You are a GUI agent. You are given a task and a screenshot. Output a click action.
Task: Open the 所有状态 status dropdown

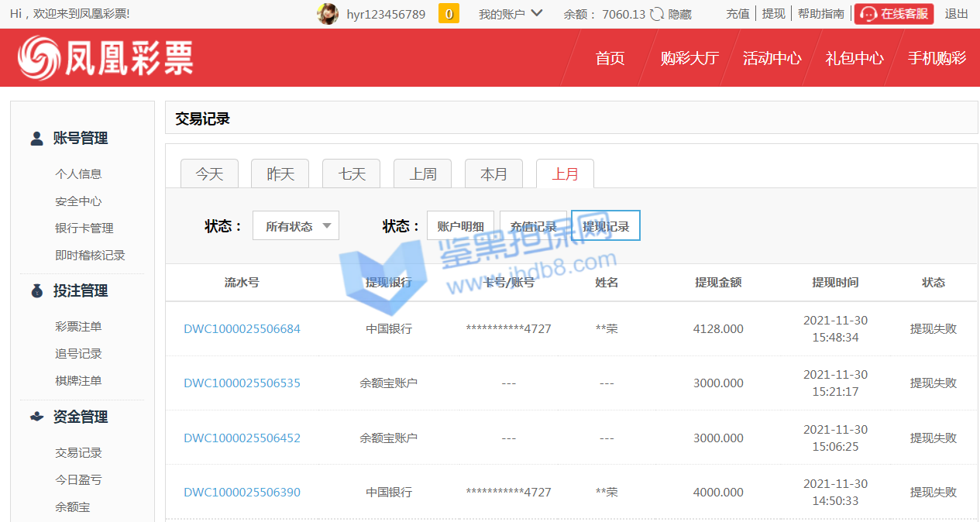296,226
